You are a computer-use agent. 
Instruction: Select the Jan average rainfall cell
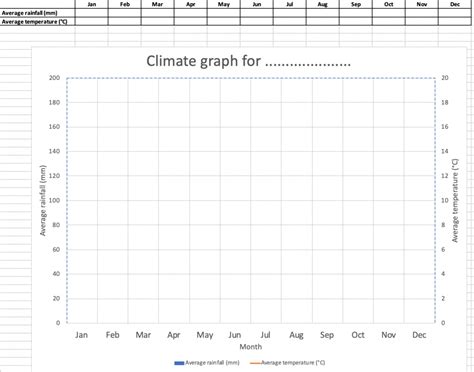tap(92, 13)
